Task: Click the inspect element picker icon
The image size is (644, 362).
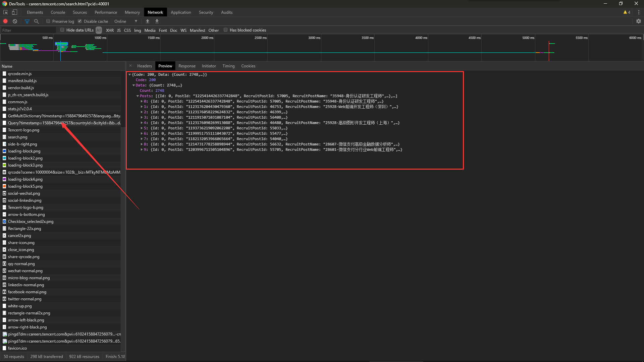Action: tap(5, 12)
